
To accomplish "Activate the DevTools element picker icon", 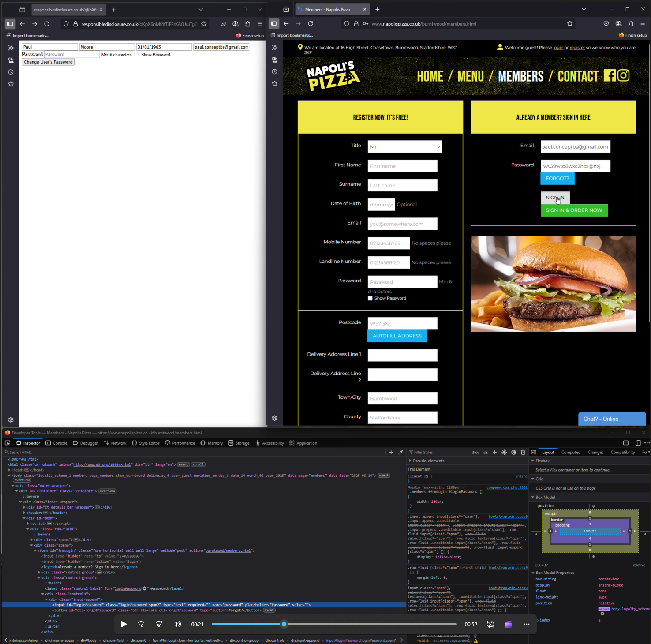I will [x=7, y=443].
